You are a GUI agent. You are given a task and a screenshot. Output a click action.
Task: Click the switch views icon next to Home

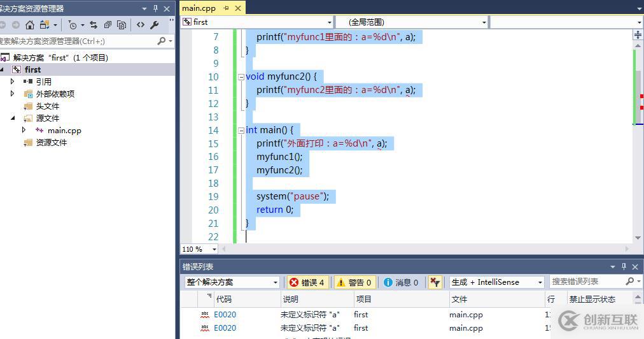pyautogui.click(x=45, y=25)
